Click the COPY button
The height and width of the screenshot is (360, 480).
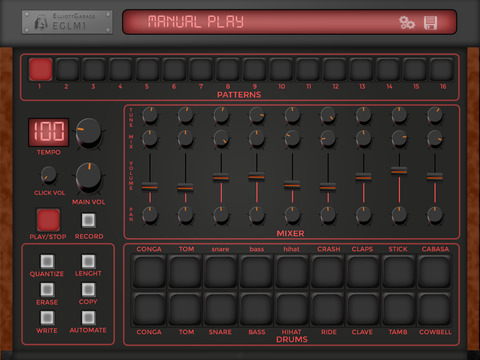coord(88,290)
